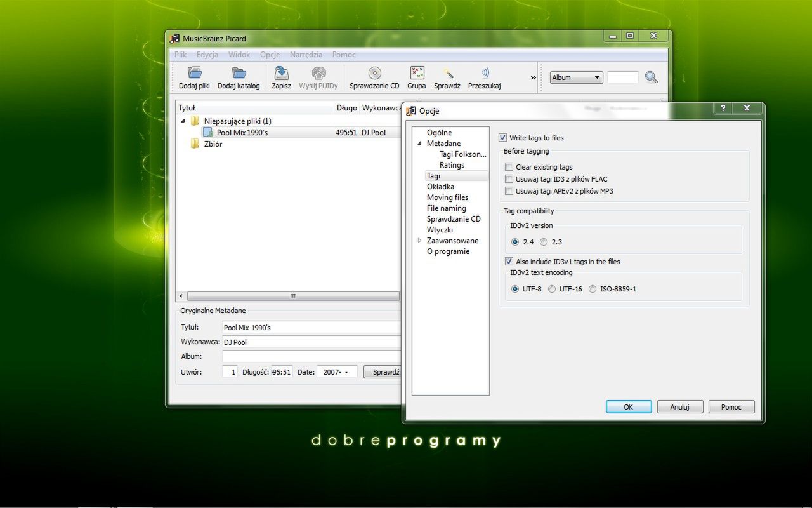
Task: Click the Niepasujące pliki folder icon
Action: [x=195, y=121]
